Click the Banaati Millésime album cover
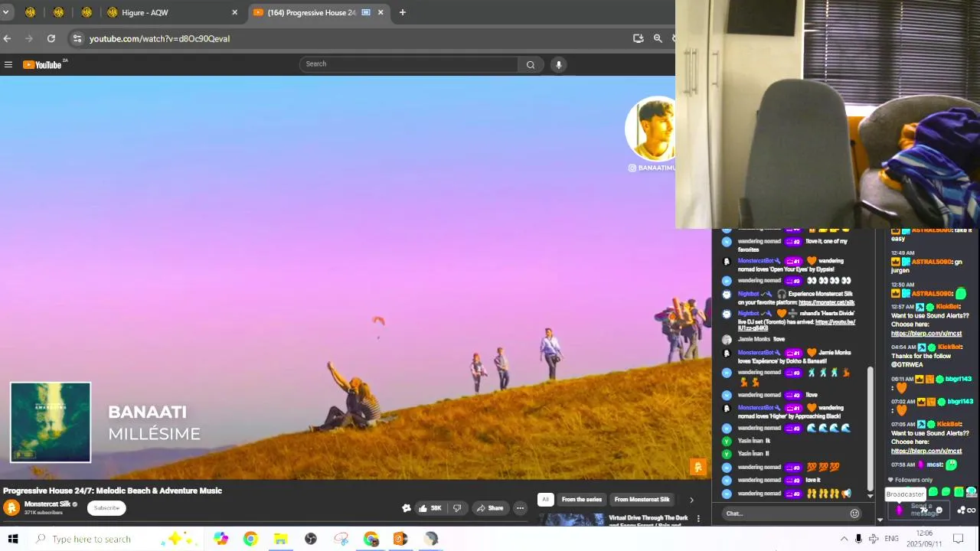The image size is (980, 551). 51,422
